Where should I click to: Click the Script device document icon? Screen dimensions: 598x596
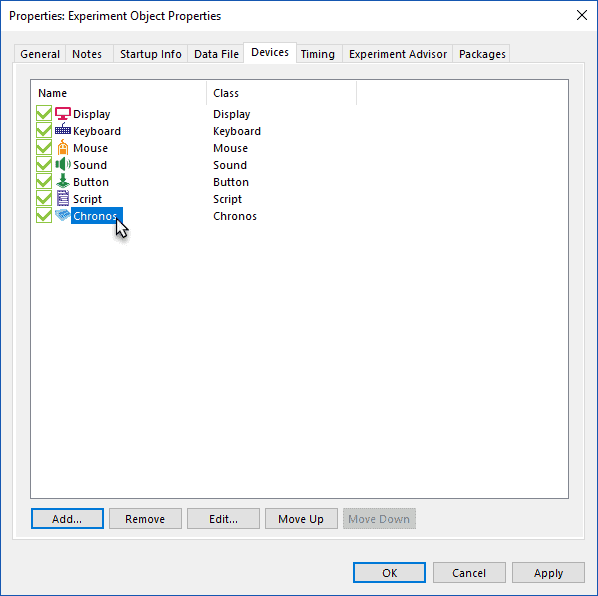coord(63,198)
